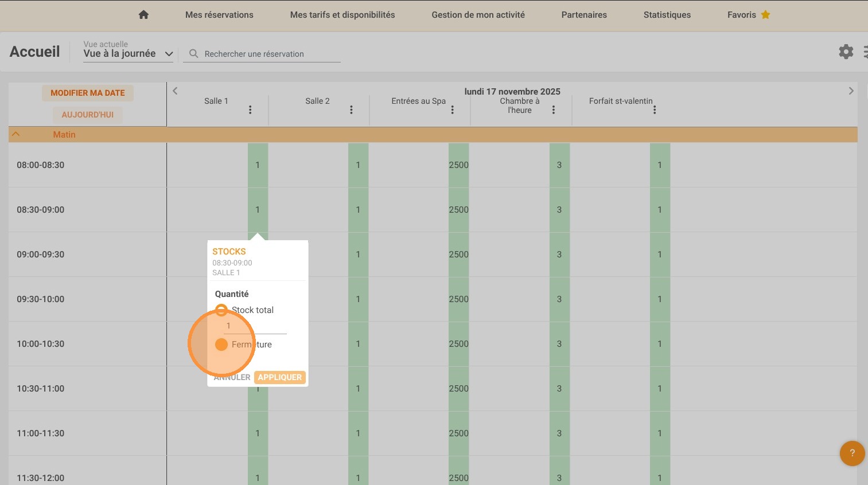Open Favoris menu

(742, 15)
